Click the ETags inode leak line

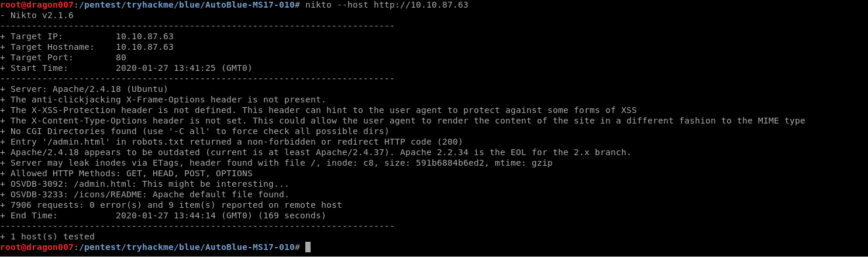276,163
